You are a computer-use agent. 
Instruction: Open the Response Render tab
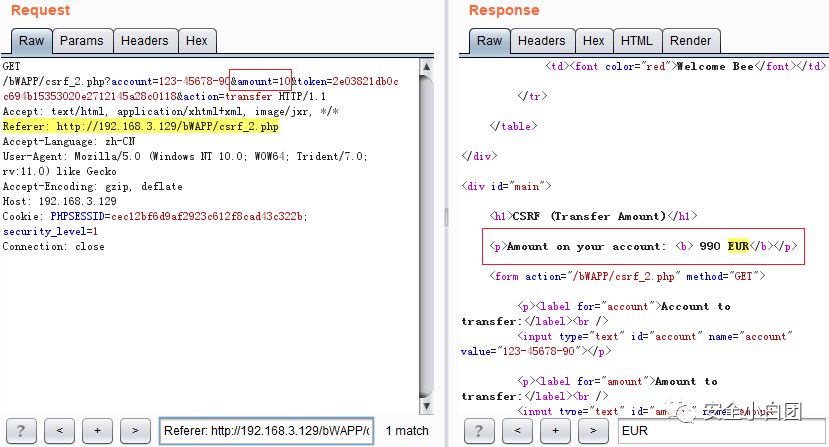click(691, 41)
